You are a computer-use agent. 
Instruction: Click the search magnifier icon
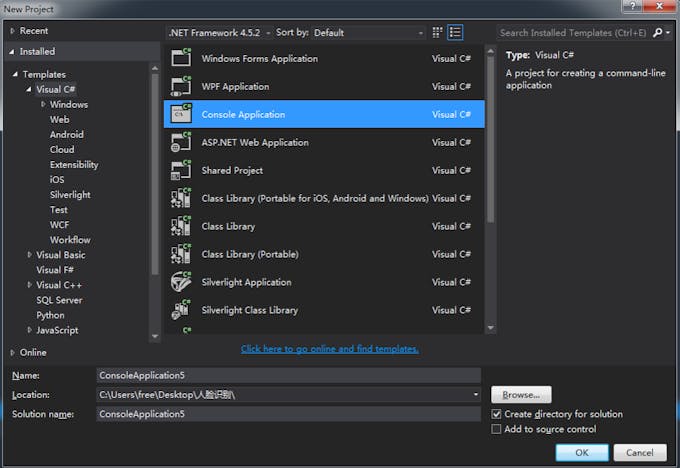pos(657,32)
